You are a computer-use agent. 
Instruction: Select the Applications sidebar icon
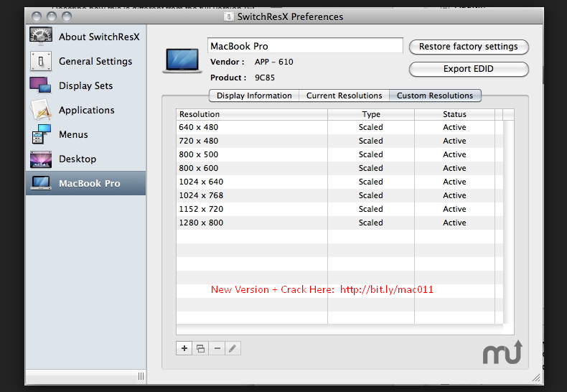pyautogui.click(x=40, y=110)
